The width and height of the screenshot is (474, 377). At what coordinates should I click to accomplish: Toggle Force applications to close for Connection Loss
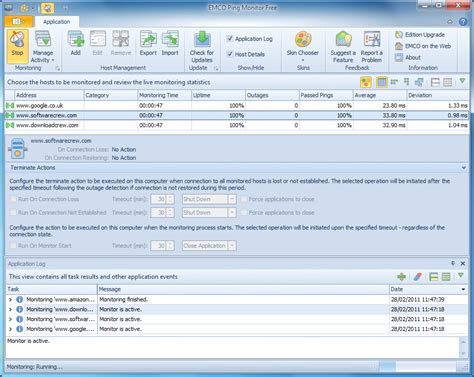[x=244, y=199]
